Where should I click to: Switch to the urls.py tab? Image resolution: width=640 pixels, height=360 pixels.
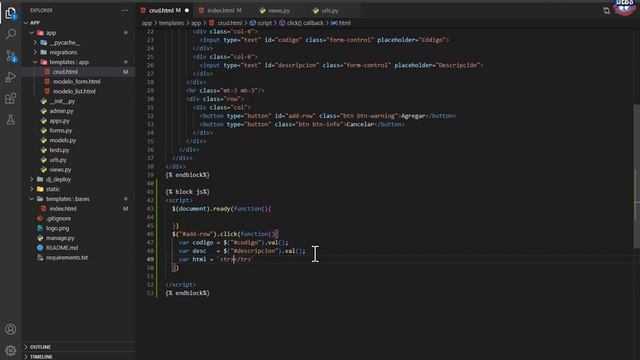(330, 11)
